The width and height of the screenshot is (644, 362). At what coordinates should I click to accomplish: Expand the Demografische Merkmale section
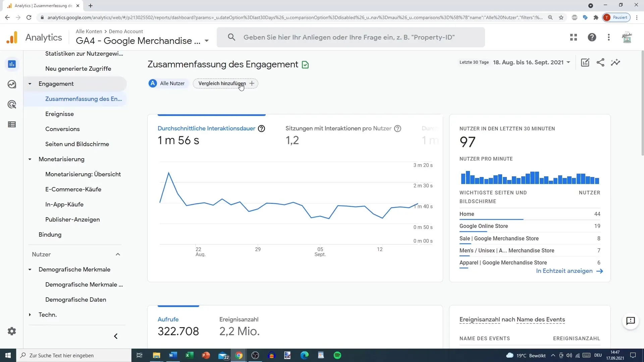pos(30,269)
